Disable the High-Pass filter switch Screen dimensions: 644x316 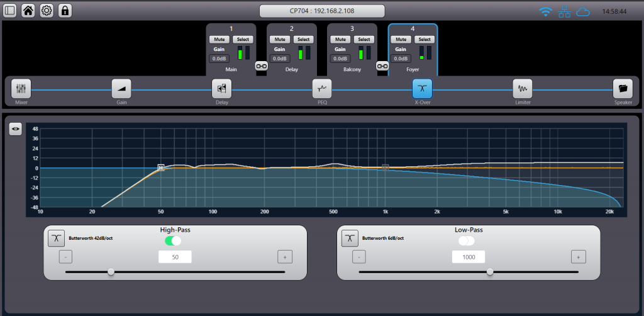(x=173, y=241)
